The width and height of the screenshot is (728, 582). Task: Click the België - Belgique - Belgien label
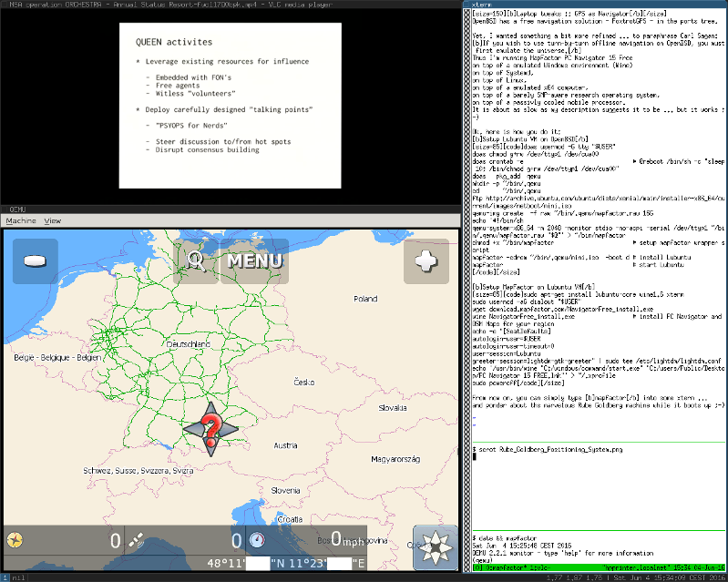click(x=57, y=358)
